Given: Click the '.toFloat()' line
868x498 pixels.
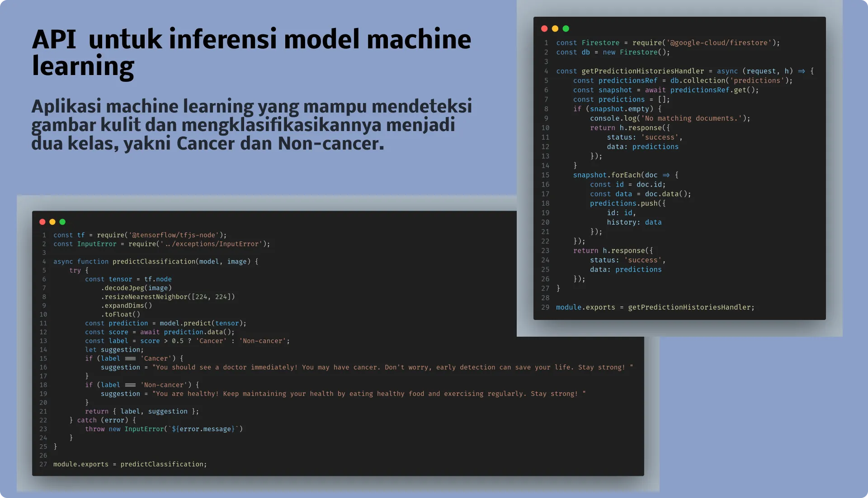Looking at the screenshot, I should [120, 315].
